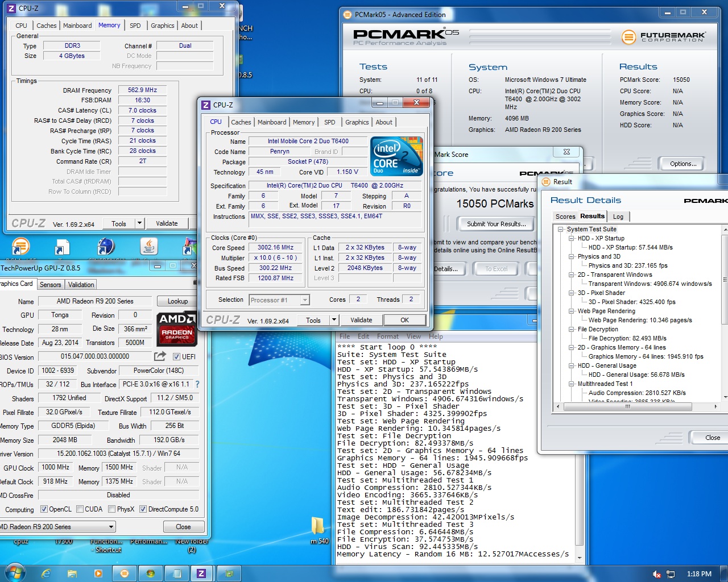Open the Log tab in Result Details

click(x=618, y=217)
